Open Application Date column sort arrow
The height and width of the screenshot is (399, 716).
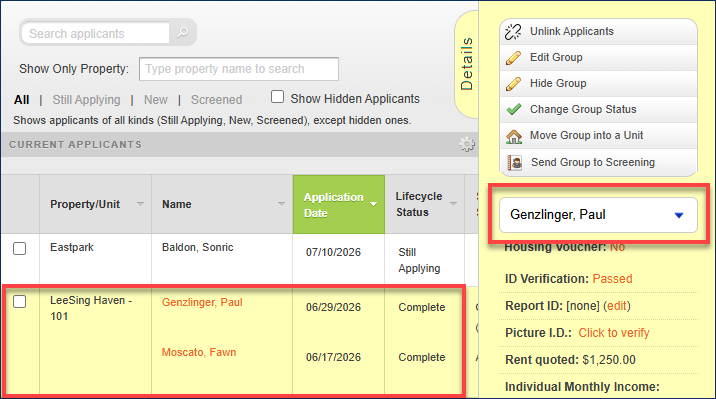374,204
